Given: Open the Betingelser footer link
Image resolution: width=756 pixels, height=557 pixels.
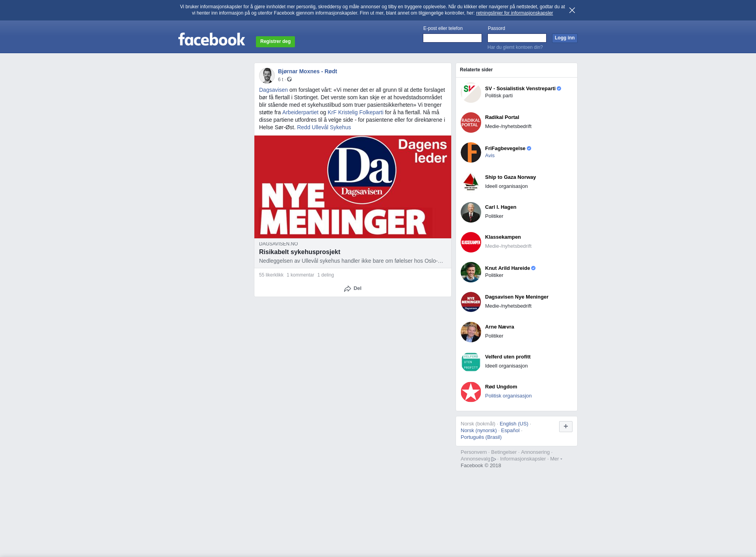Looking at the screenshot, I should coord(504,452).
